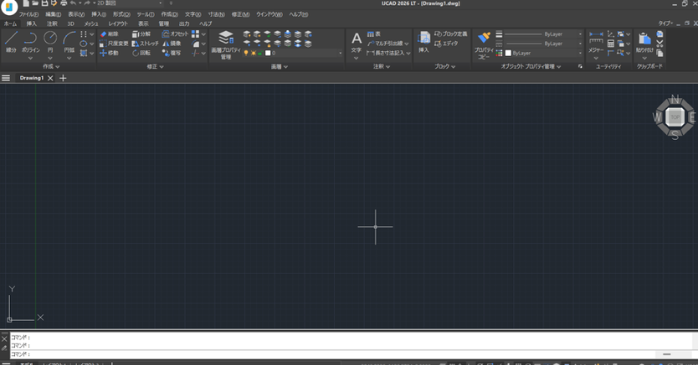This screenshot has height=365, width=698.
Task: Click the Table (表) tool
Action: (373, 34)
